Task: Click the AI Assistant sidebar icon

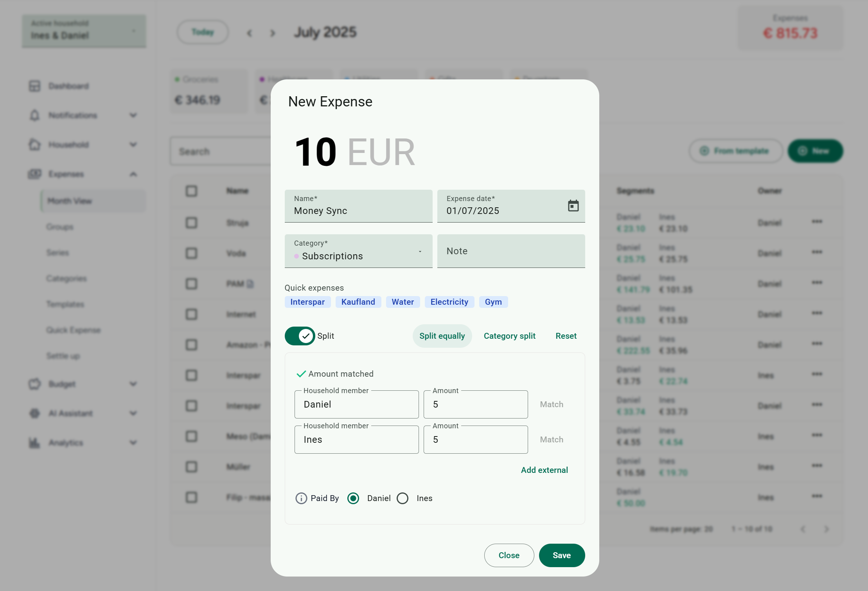Action: tap(35, 413)
